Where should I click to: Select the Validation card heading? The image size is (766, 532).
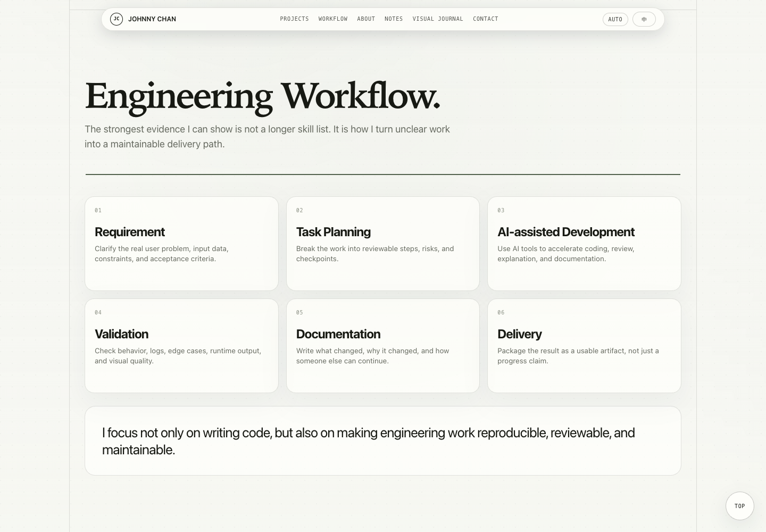(x=121, y=334)
